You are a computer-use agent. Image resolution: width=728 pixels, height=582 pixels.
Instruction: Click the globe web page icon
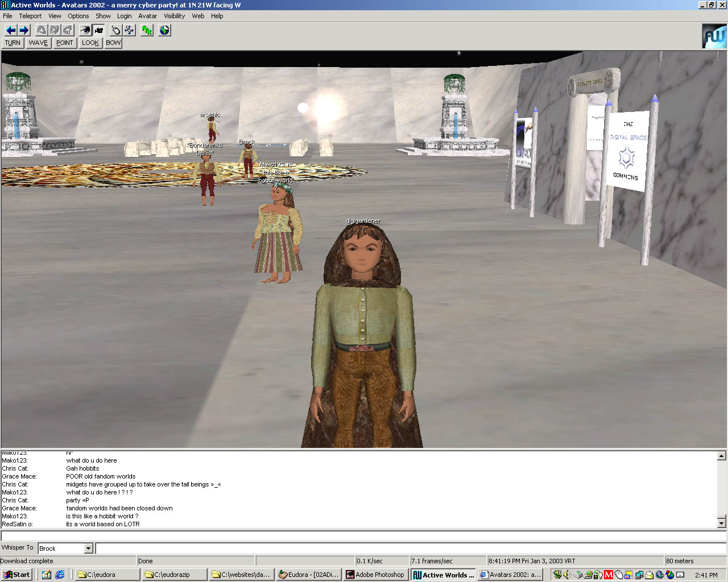point(164,30)
